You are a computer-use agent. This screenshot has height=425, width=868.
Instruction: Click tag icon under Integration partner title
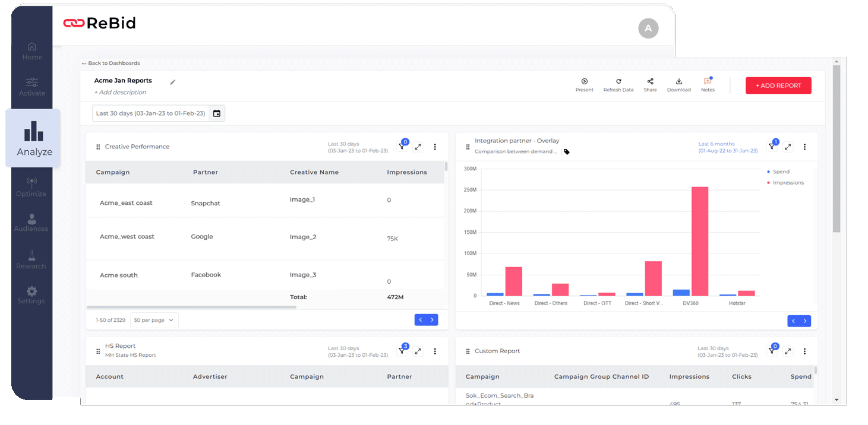click(567, 152)
